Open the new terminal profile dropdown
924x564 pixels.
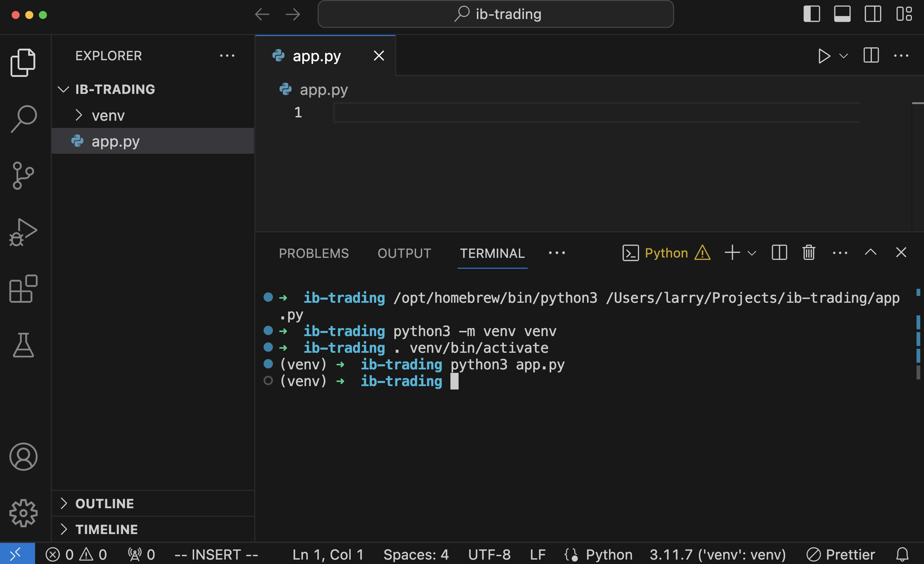coord(751,253)
